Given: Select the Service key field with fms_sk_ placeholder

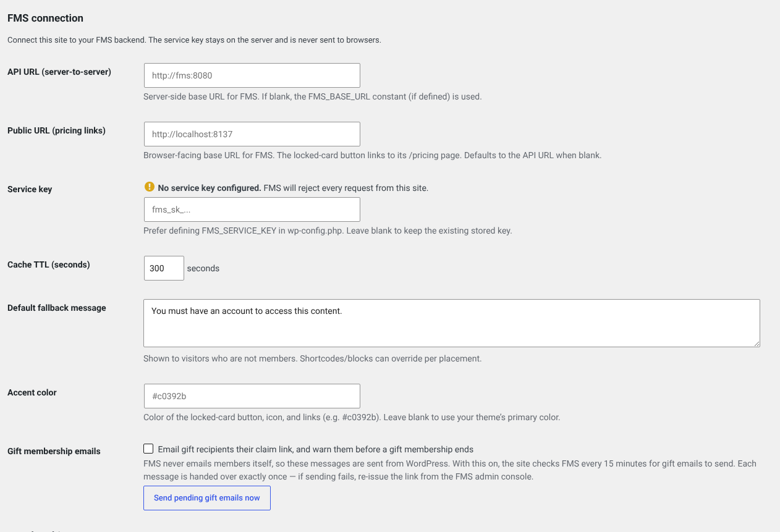Looking at the screenshot, I should point(252,209).
